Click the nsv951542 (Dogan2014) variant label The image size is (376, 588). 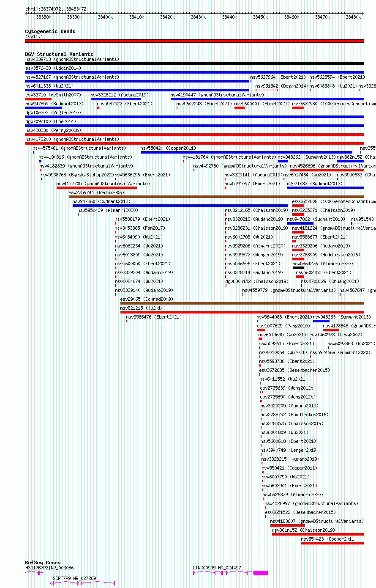pyautogui.click(x=282, y=86)
